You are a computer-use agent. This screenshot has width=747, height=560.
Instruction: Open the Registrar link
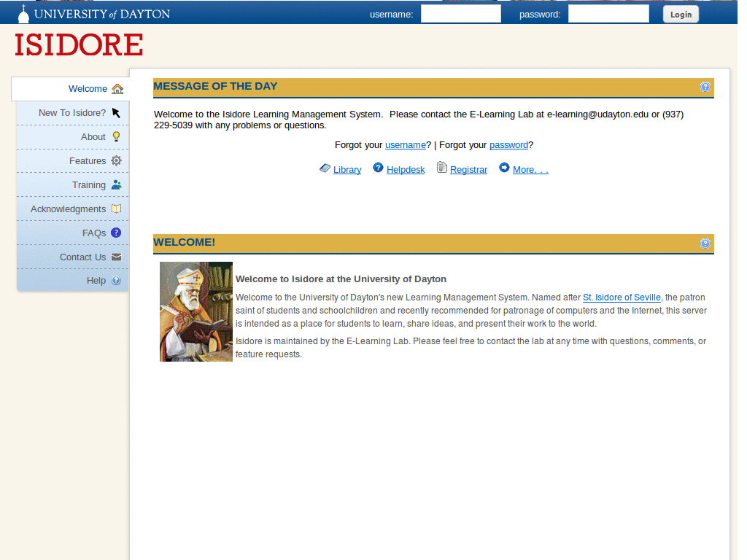coord(469,169)
